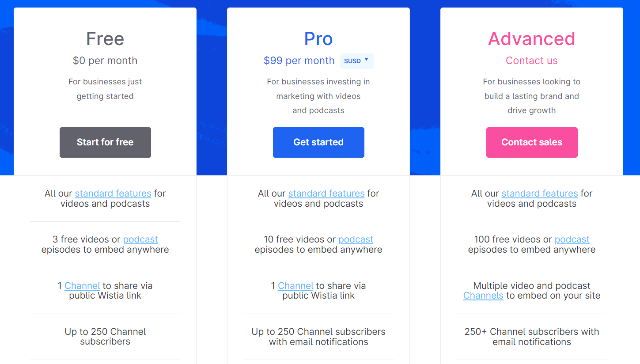Viewport: 640px width, 364px height.
Task: Open standard features link in the Pro column
Action: [326, 193]
